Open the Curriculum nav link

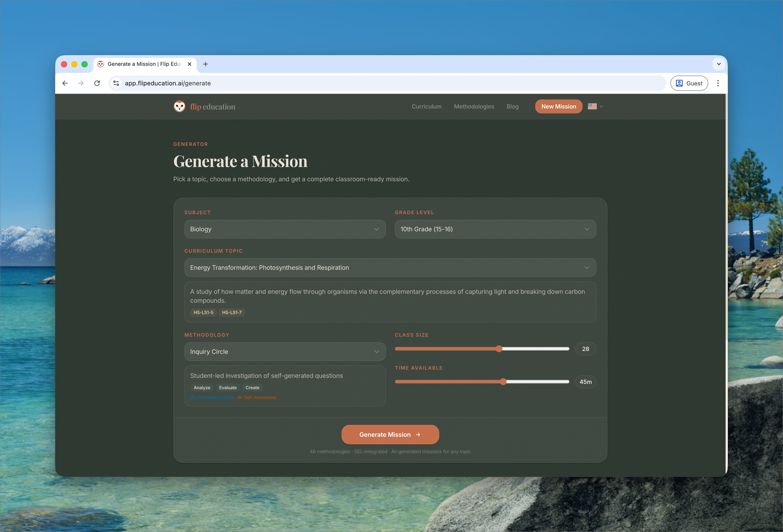(x=426, y=107)
